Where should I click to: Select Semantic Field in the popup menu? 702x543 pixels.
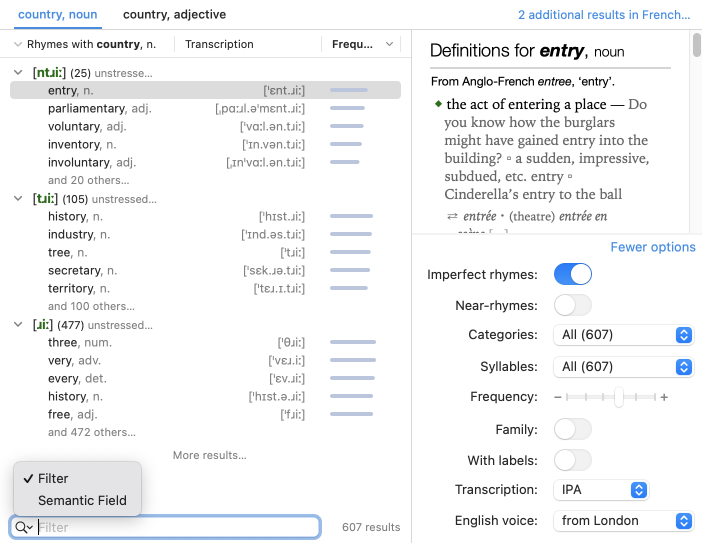click(82, 500)
